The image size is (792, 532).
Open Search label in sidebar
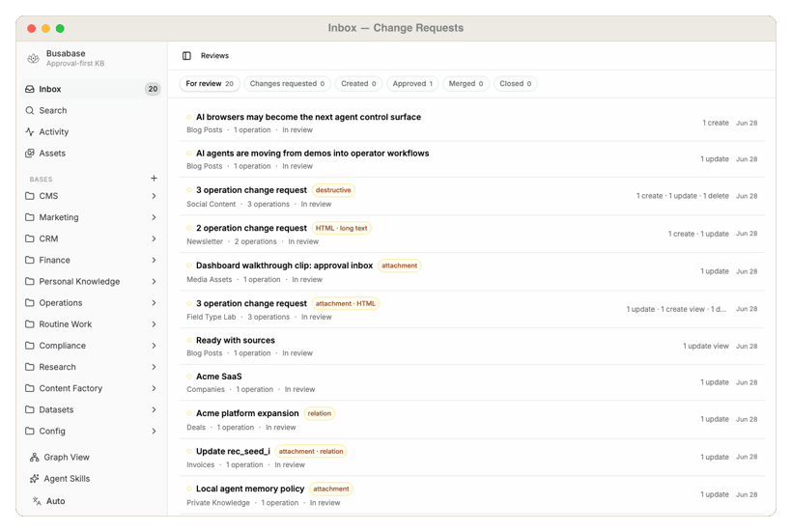click(53, 110)
